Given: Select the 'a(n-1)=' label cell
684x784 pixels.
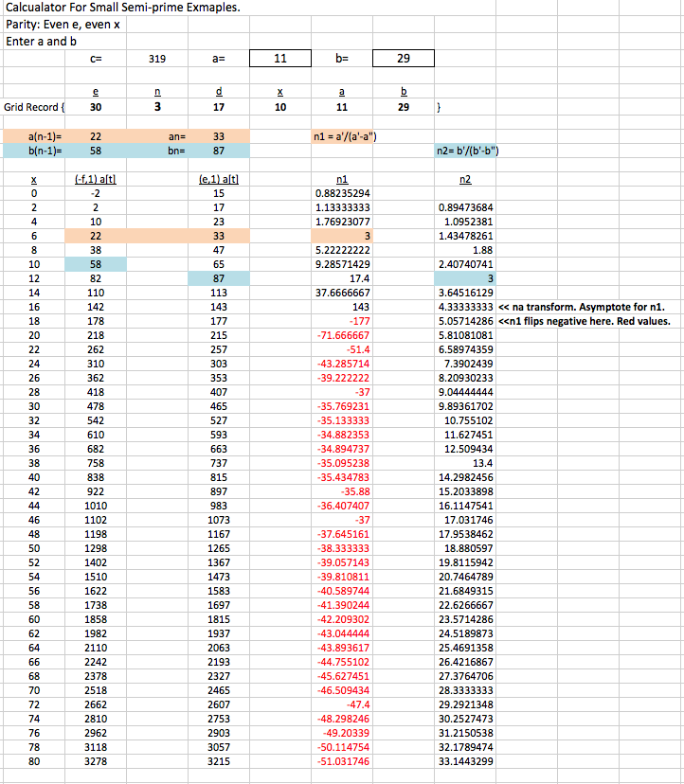Looking at the screenshot, I should point(45,136).
